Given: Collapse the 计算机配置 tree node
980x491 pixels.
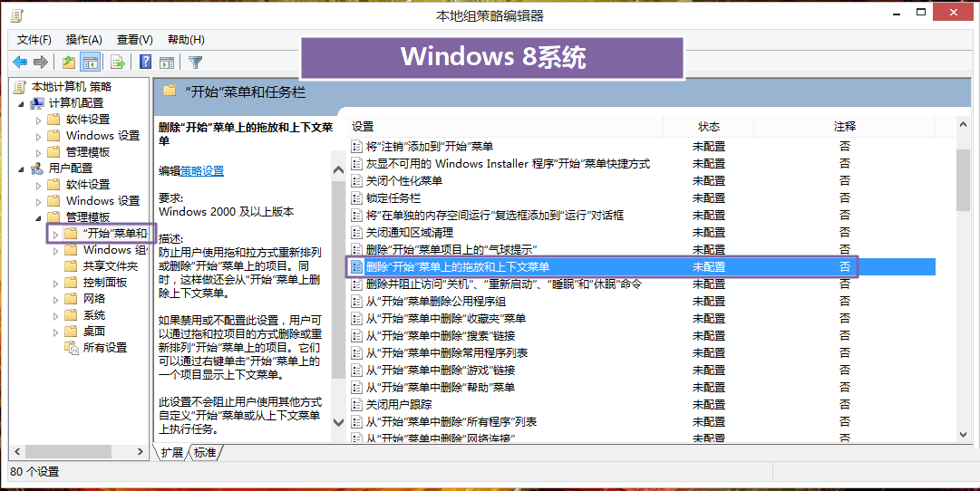Looking at the screenshot, I should tap(22, 103).
